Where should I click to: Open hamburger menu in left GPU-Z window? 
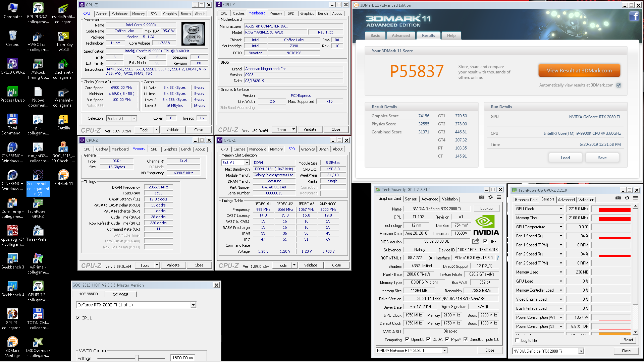pyautogui.click(x=499, y=197)
